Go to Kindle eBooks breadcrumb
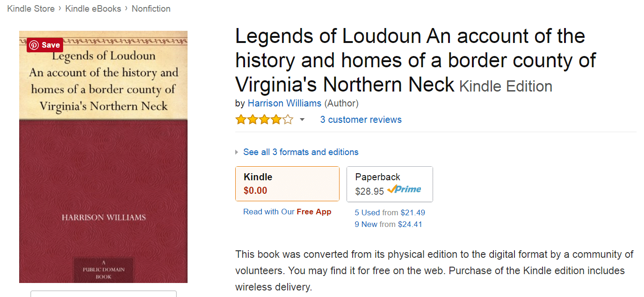The width and height of the screenshot is (644, 297). coord(93,8)
